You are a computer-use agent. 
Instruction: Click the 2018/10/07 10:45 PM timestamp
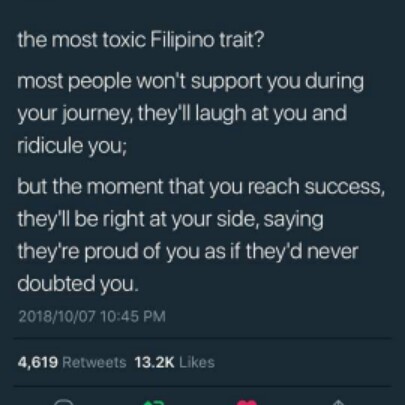coord(92,316)
